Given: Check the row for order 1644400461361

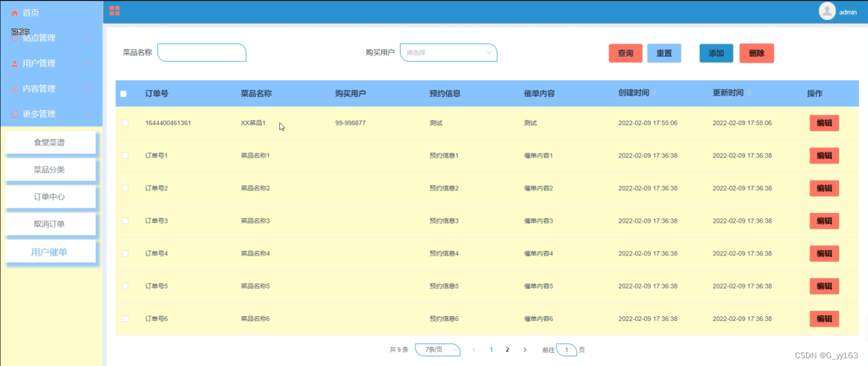Looking at the screenshot, I should point(125,123).
